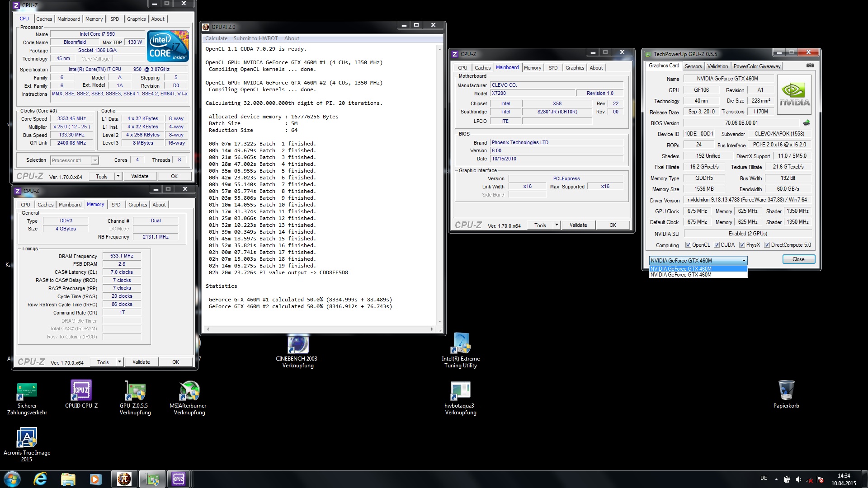Click Validate in Mainboard CPU-Z window
The width and height of the screenshot is (868, 488).
coord(578,225)
